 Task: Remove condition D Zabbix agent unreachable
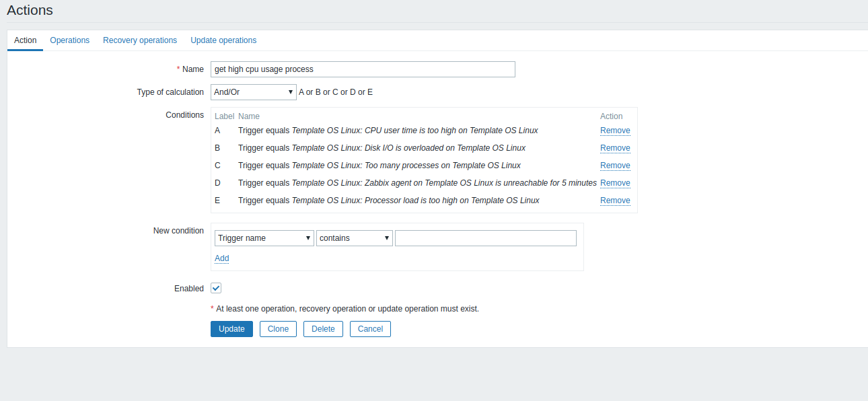tap(615, 183)
